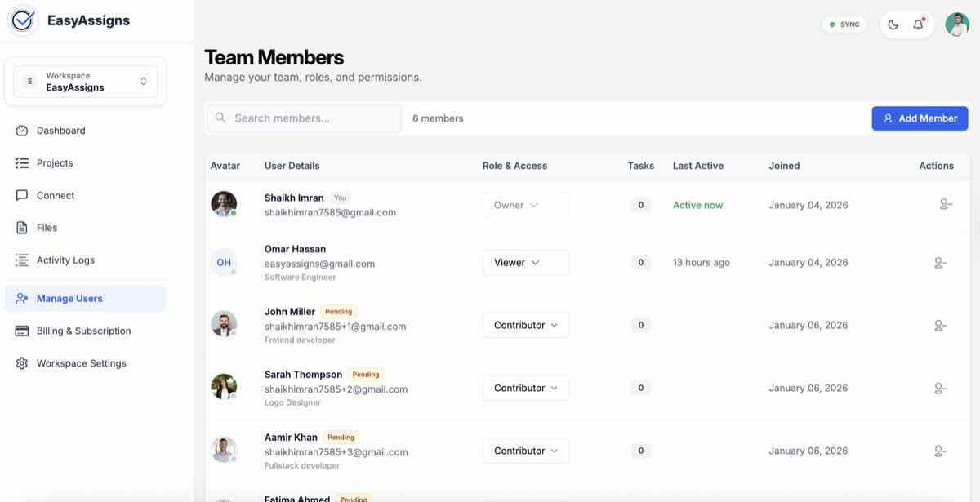
Task: Remove Omar Hassan using the user-remove icon
Action: tap(940, 262)
